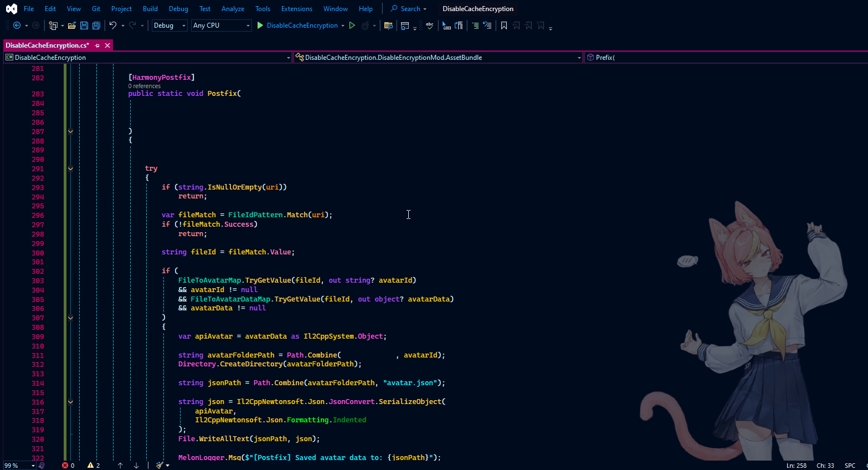Open the Debug menu
Image resolution: width=868 pixels, height=470 pixels.
point(178,9)
